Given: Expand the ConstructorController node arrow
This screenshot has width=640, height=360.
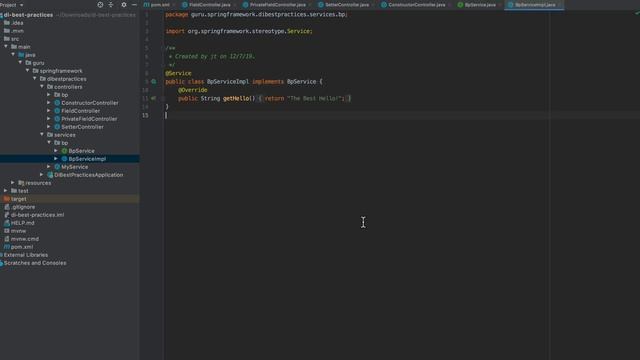Looking at the screenshot, I should (x=49, y=102).
